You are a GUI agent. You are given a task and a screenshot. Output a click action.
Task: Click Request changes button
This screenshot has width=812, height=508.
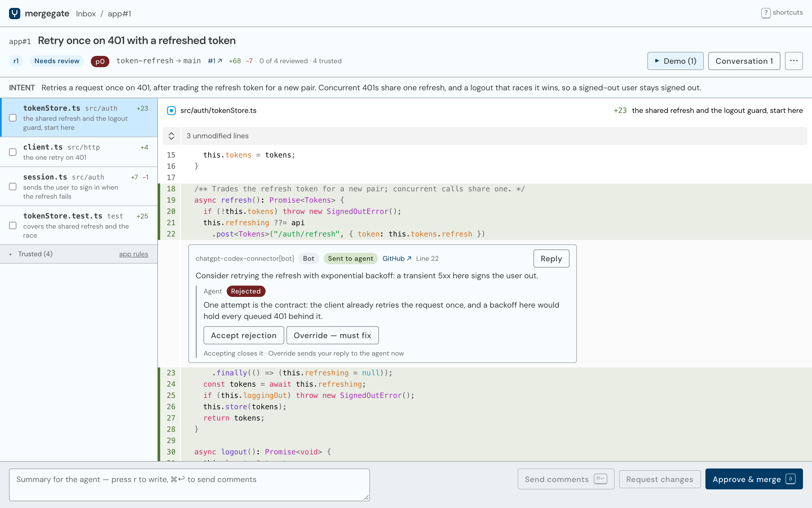[659, 479]
